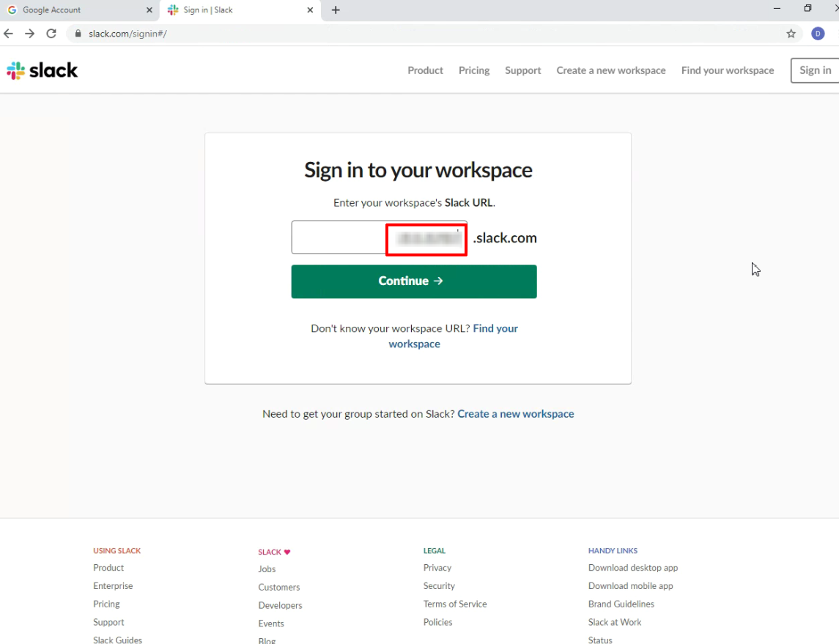
Task: Open a new tab with plus icon
Action: click(x=336, y=10)
